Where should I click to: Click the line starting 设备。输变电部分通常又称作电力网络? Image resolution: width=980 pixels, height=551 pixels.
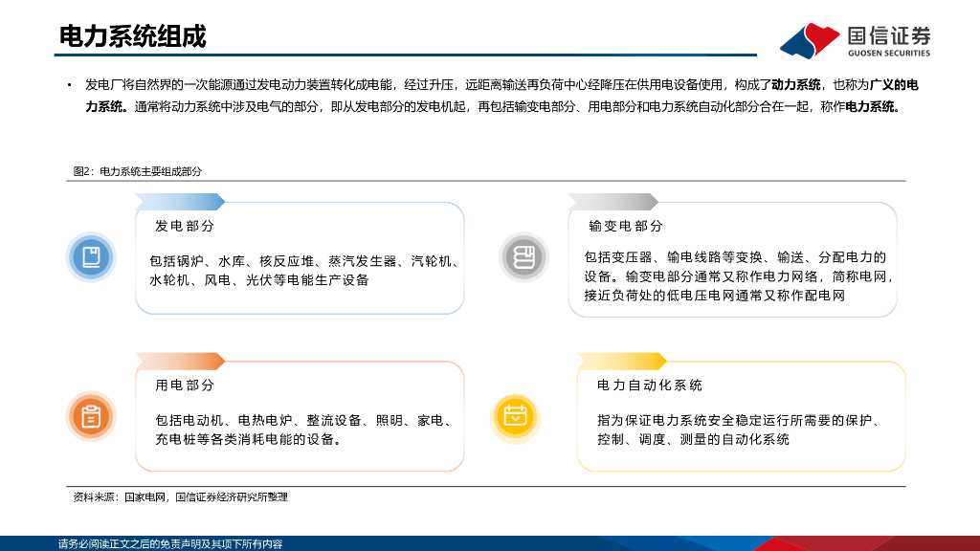pyautogui.click(x=739, y=276)
